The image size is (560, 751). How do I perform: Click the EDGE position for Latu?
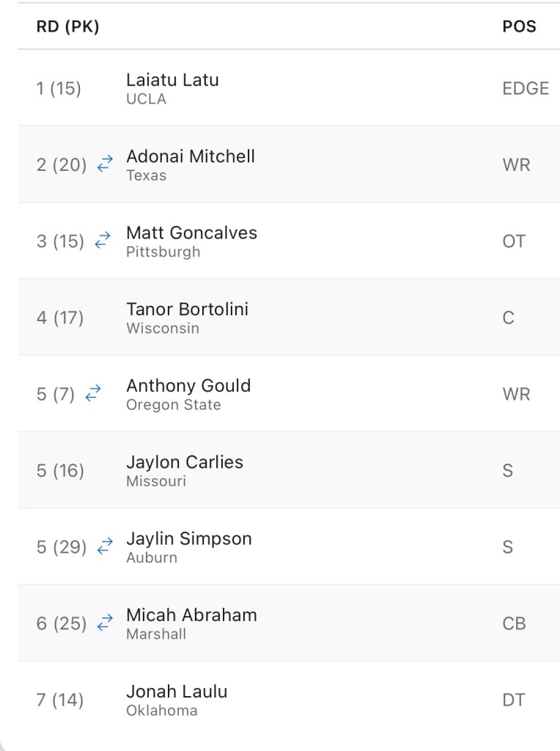(x=525, y=89)
